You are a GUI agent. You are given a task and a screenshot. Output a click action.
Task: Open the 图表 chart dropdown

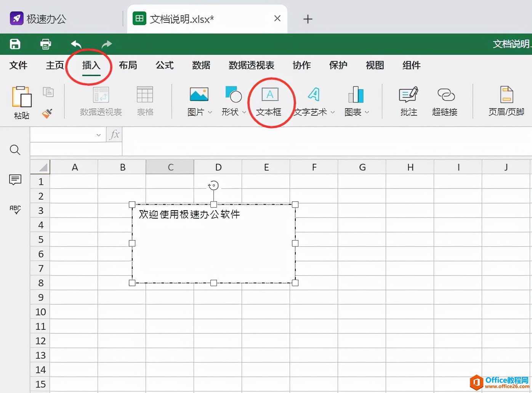click(367, 112)
